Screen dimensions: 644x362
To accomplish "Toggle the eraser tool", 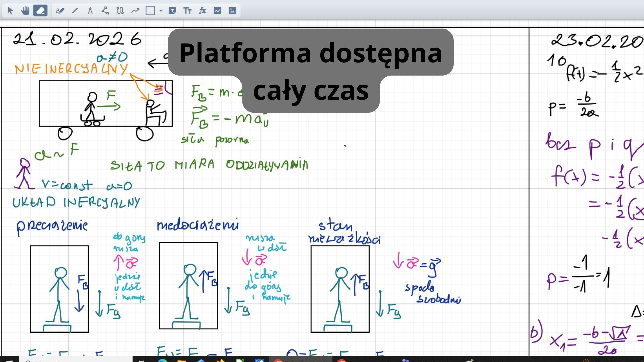I will click(40, 11).
